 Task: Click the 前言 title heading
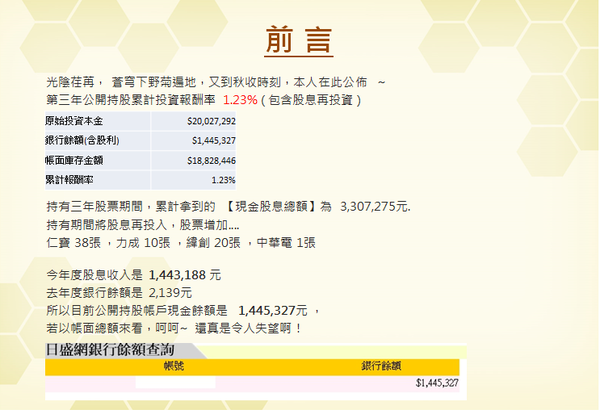pos(299,40)
